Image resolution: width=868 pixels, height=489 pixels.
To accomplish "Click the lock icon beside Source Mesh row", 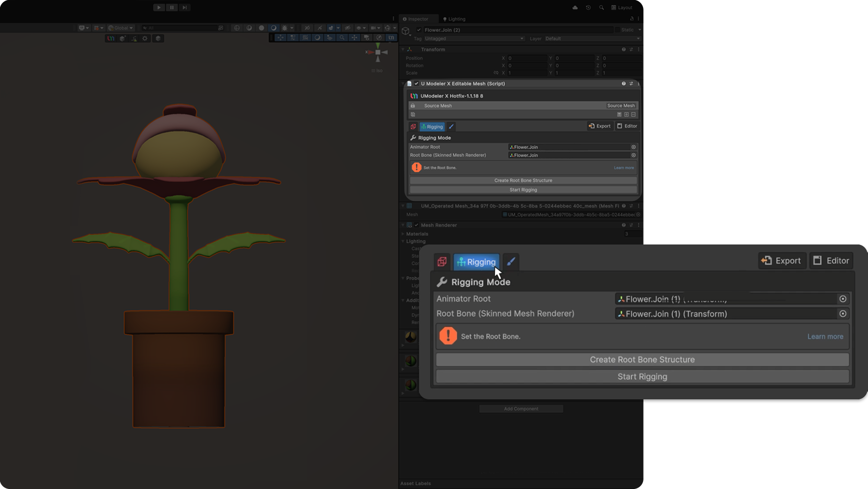I will click(x=413, y=106).
